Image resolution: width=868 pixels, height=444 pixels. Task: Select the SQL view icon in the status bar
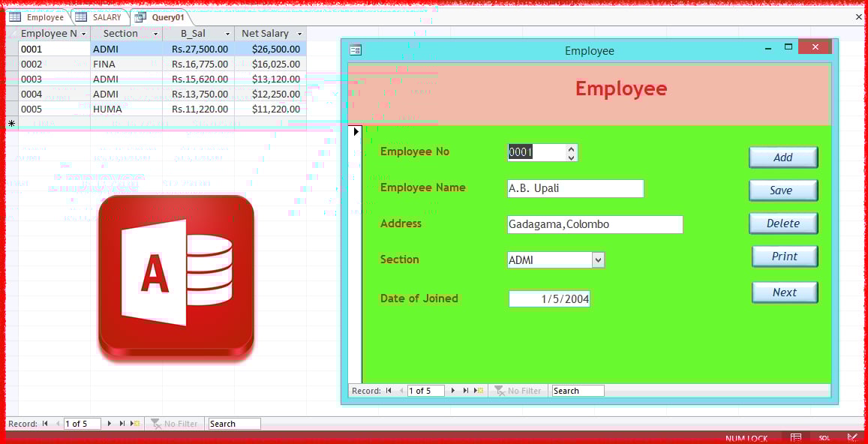click(824, 437)
